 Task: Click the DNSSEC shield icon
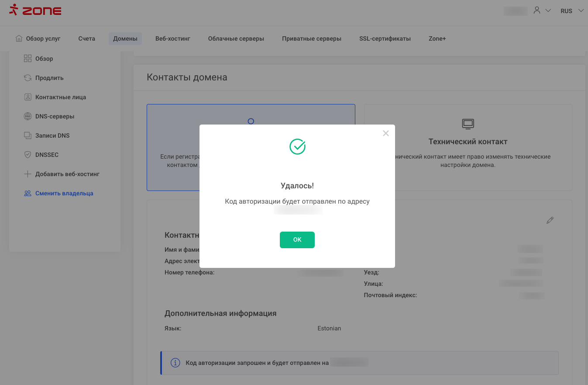28,155
